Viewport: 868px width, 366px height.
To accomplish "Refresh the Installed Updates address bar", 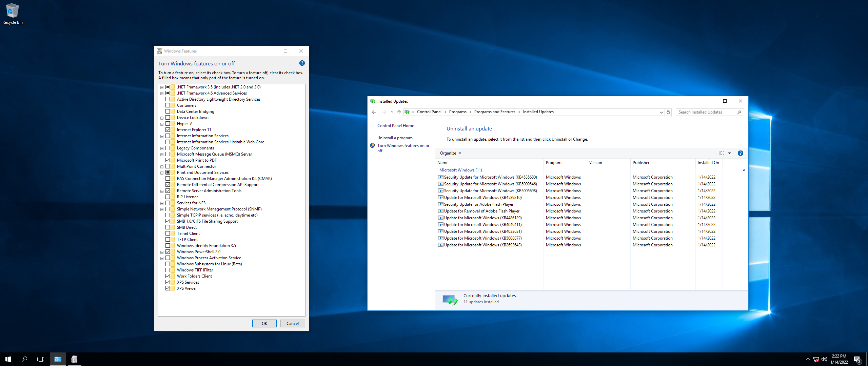I will (668, 112).
